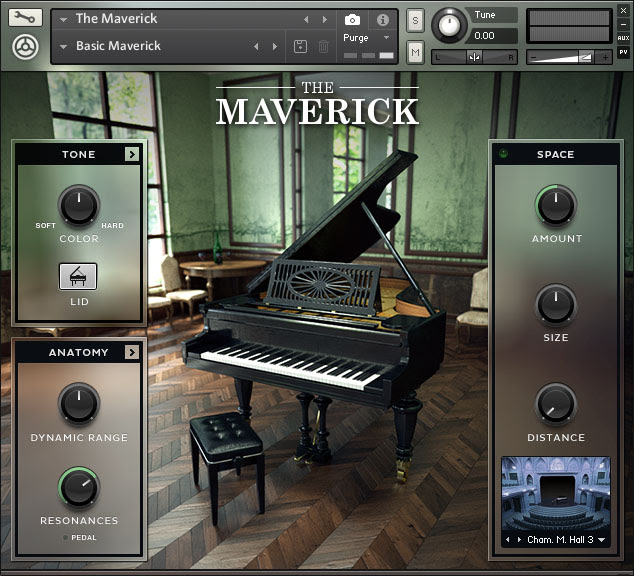Viewport: 634px width, 576px height.
Task: Save the current snapshot
Action: pos(300,46)
